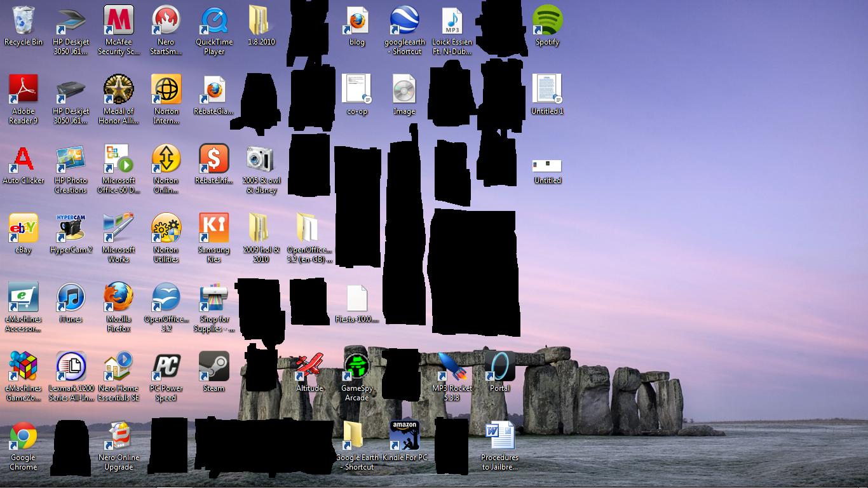Launch Samsung Kies shortcut
The width and height of the screenshot is (868, 488).
point(214,228)
